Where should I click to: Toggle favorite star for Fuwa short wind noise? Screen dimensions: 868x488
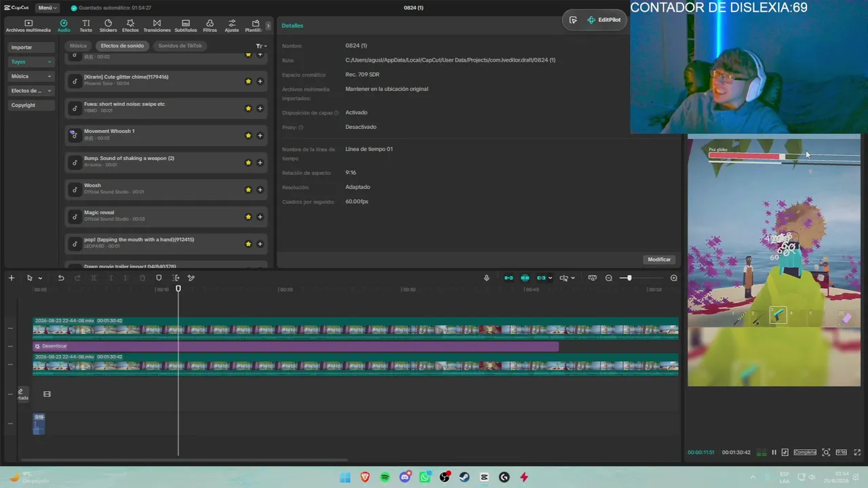248,108
